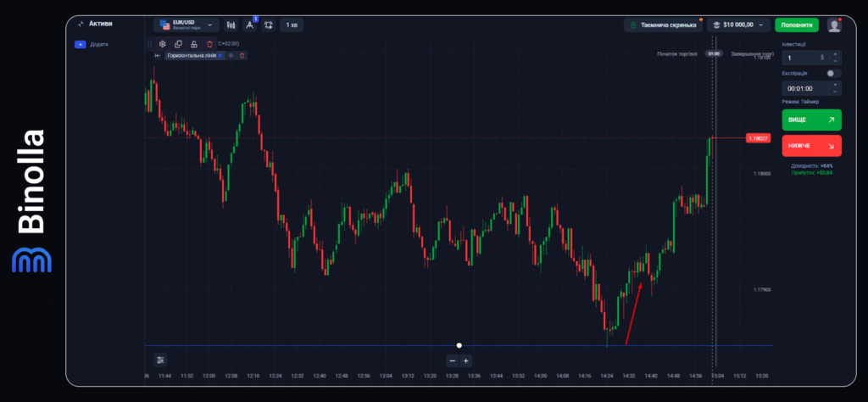
Task: Zoom out the chart with minus button
Action: click(x=452, y=360)
